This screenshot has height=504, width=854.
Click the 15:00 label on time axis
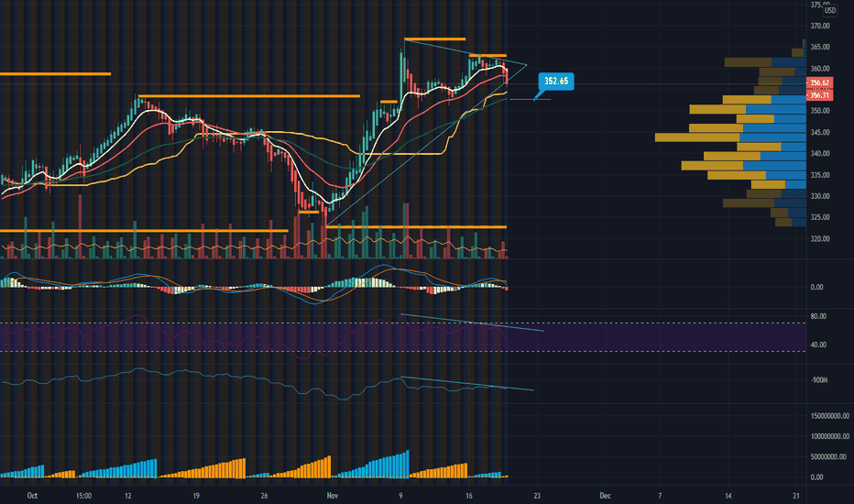84,496
